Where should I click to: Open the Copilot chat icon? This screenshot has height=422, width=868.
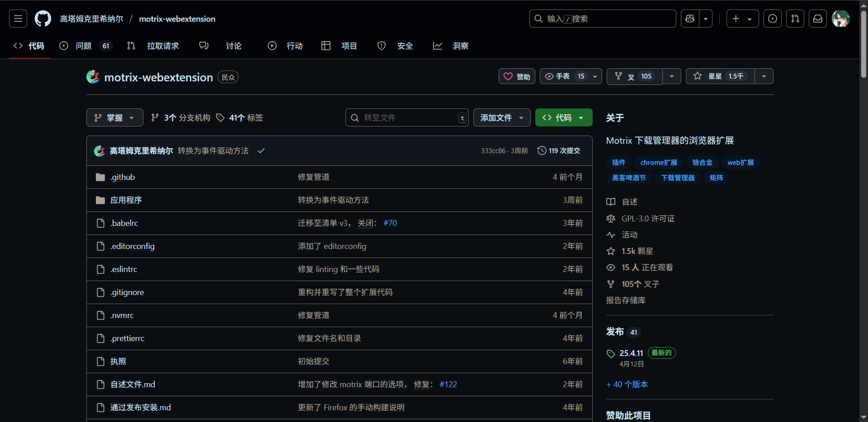689,19
